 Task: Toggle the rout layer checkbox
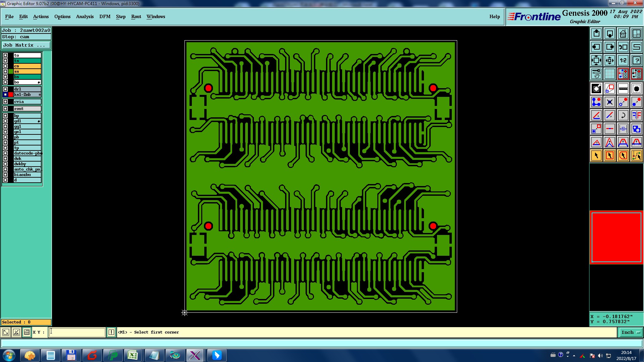point(5,109)
